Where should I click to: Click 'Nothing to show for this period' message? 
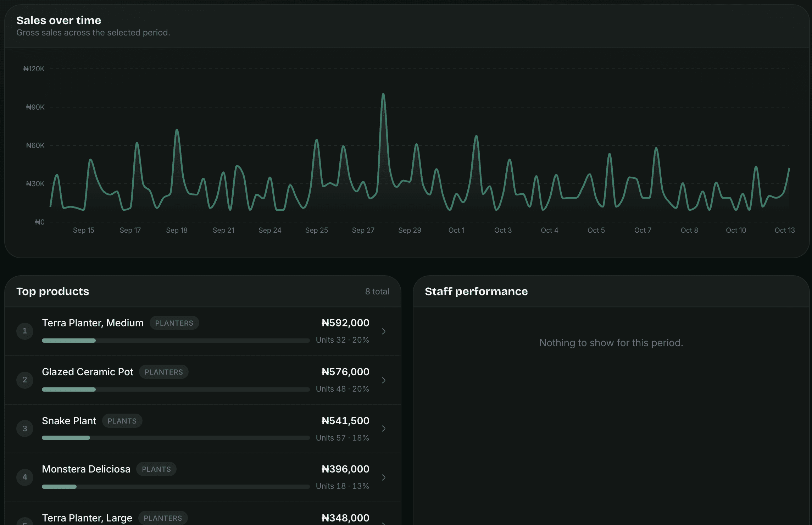click(x=611, y=343)
